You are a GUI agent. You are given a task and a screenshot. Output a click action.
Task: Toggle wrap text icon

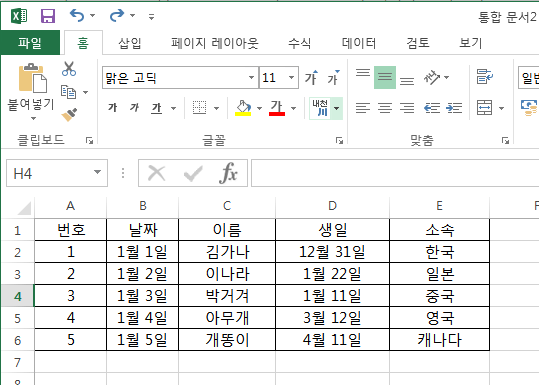[485, 76]
